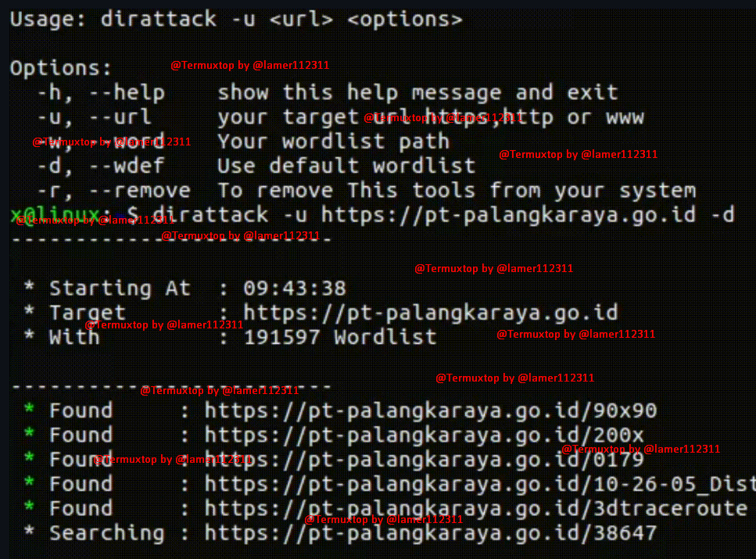Open found URL ending in '/200x'
This screenshot has height=559, width=756.
coord(425,435)
